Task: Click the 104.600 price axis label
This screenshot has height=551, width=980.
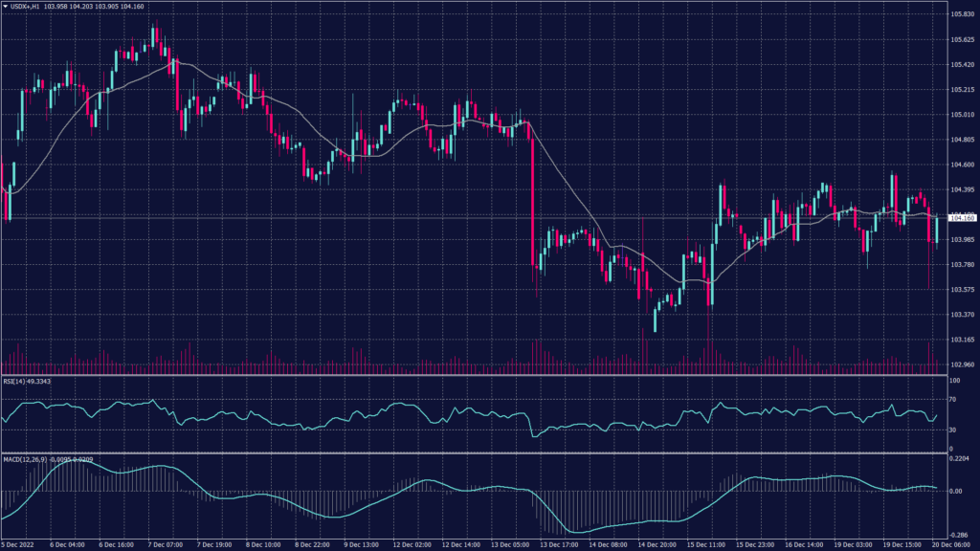Action: [x=961, y=165]
